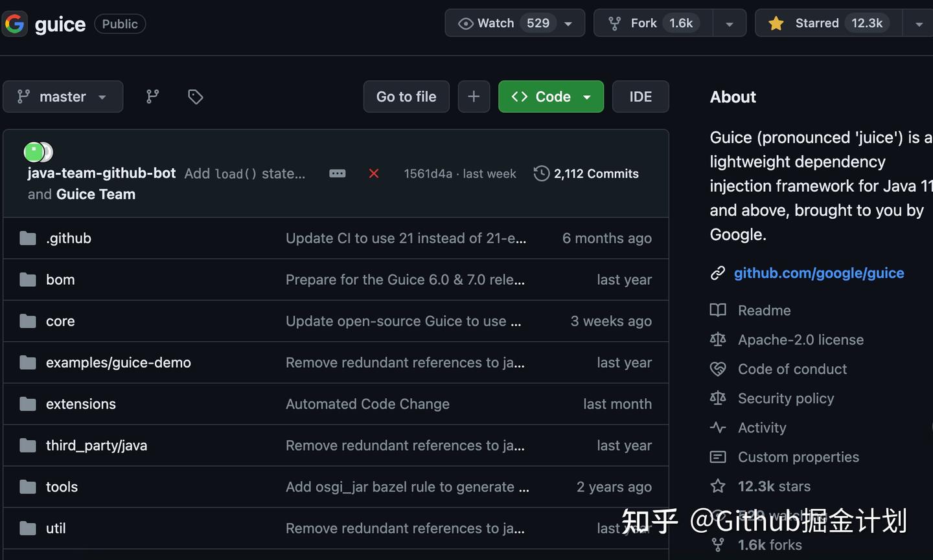Open the tags icon

click(x=195, y=96)
